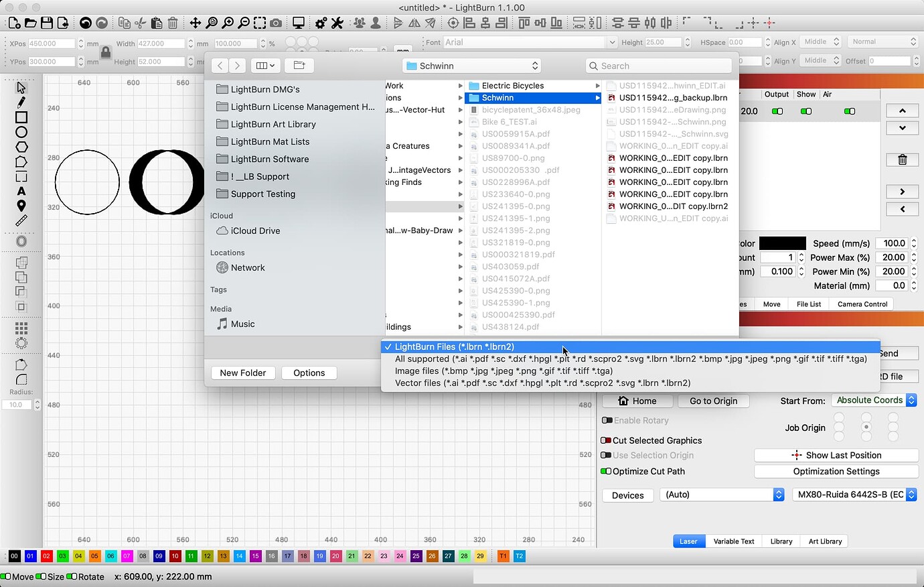Choose the Text tool
The image size is (924, 587).
point(21,191)
